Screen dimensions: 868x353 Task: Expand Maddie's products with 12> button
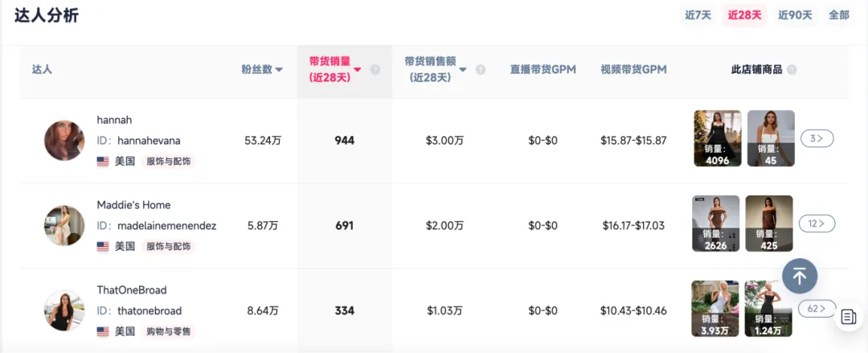coord(817,224)
